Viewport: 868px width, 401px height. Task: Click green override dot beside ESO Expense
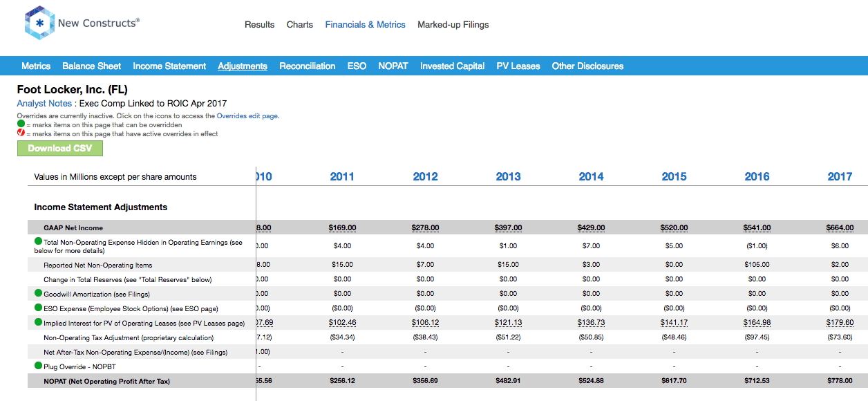(39, 308)
